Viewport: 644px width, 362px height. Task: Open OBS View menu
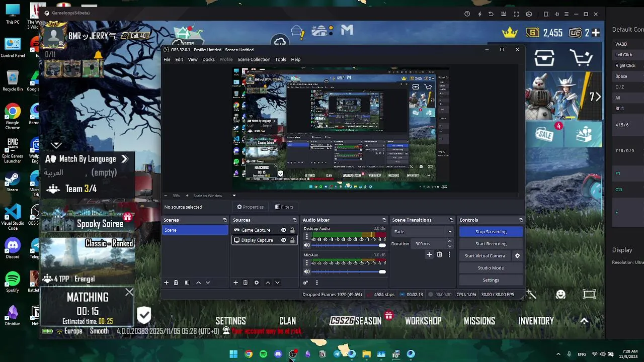[193, 60]
